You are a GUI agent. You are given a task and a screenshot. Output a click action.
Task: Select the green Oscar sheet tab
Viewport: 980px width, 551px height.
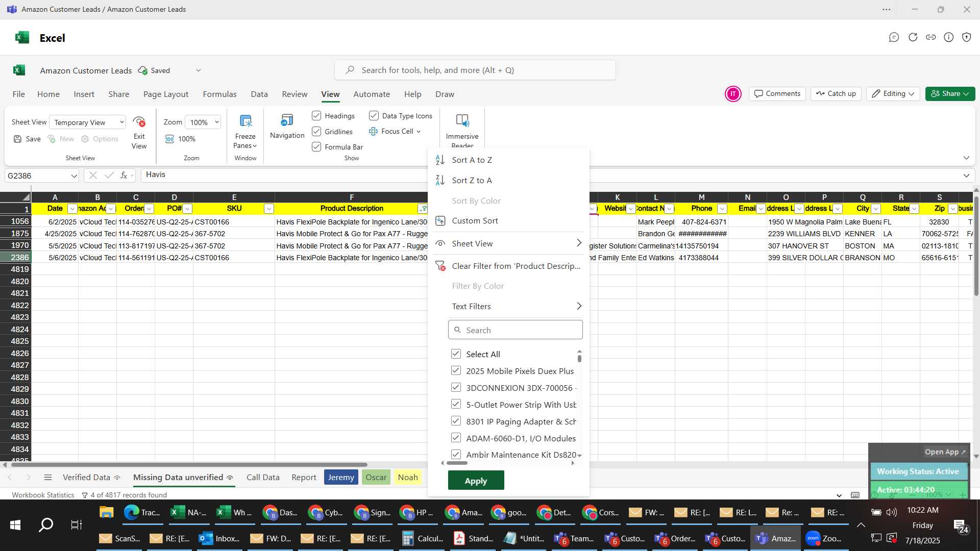click(x=376, y=478)
